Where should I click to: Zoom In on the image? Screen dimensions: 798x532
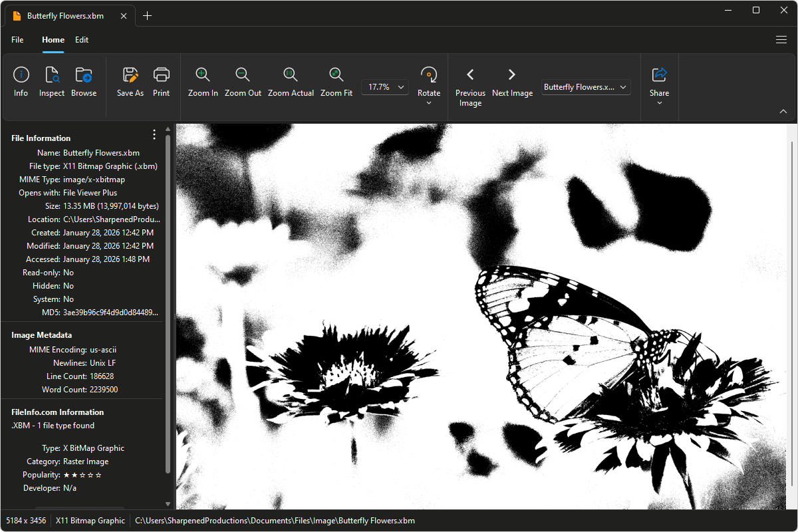[x=202, y=81]
